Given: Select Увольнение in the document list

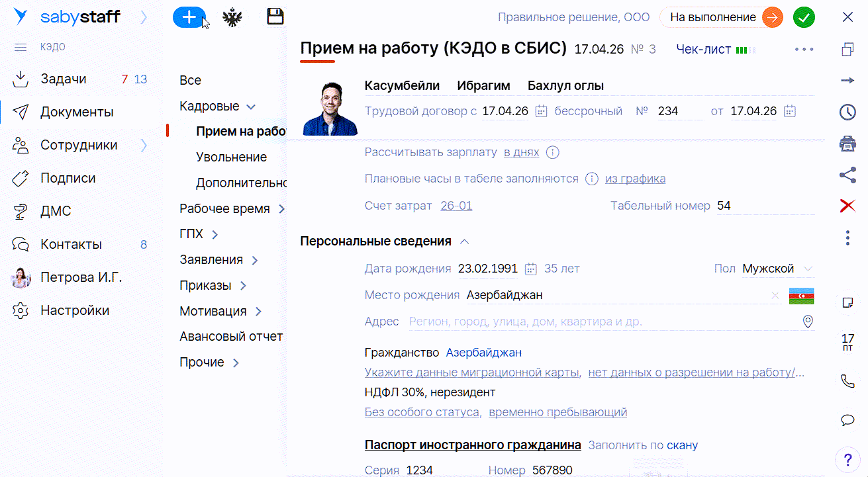Looking at the screenshot, I should [x=231, y=157].
